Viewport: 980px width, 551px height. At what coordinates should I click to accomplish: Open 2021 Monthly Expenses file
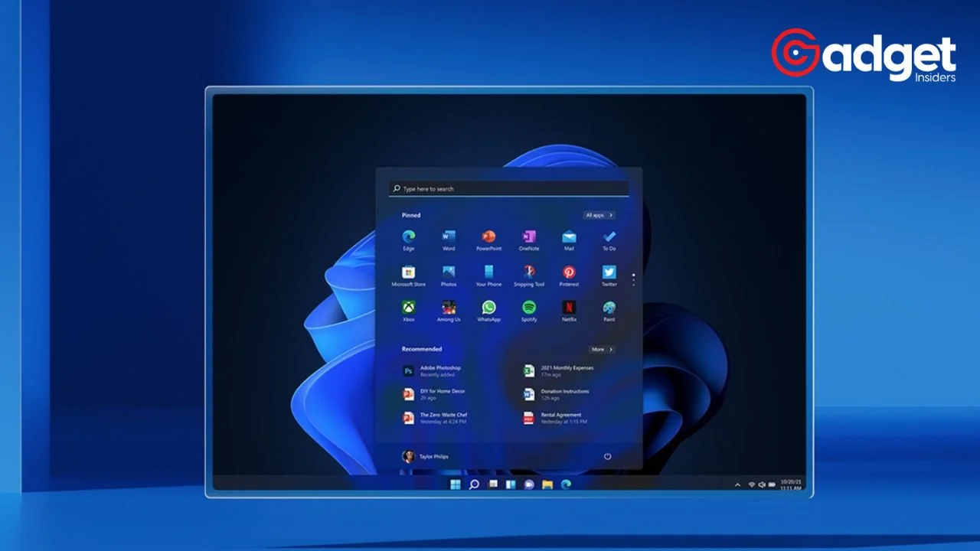(x=558, y=371)
